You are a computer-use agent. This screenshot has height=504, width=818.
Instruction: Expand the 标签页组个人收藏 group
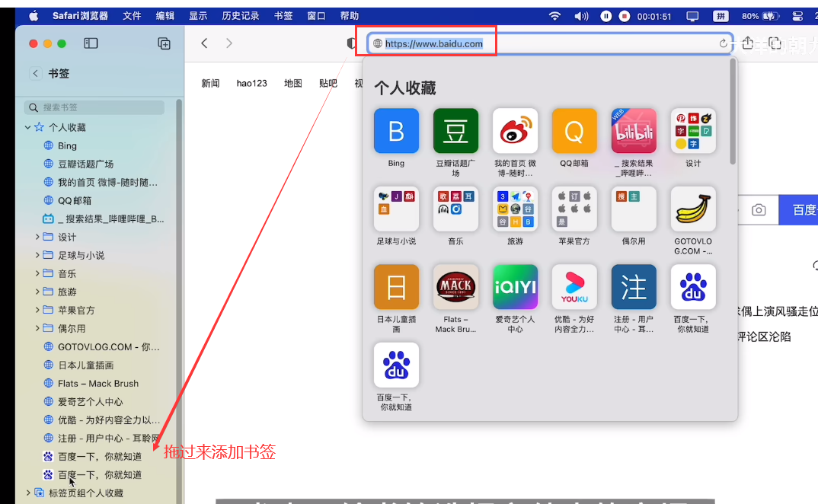coord(28,493)
